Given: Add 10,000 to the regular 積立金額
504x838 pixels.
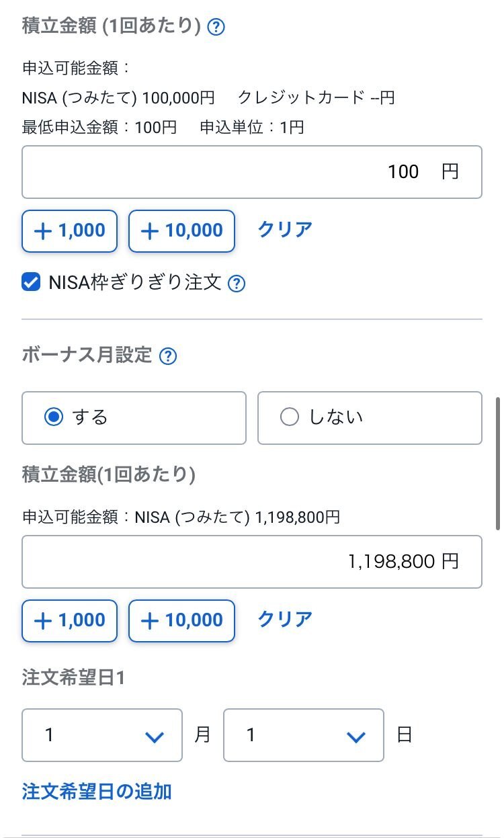Looking at the screenshot, I should [x=181, y=231].
